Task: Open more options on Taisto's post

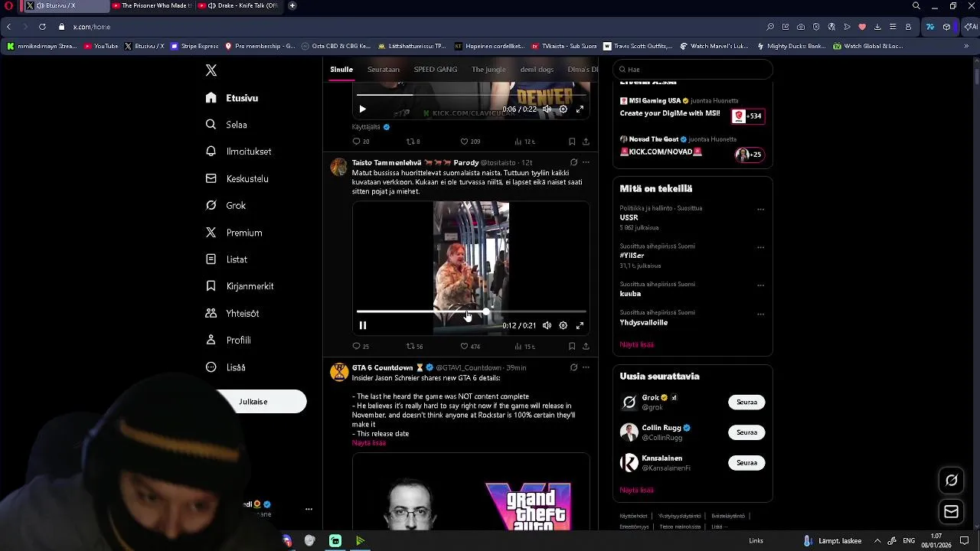Action: click(586, 162)
